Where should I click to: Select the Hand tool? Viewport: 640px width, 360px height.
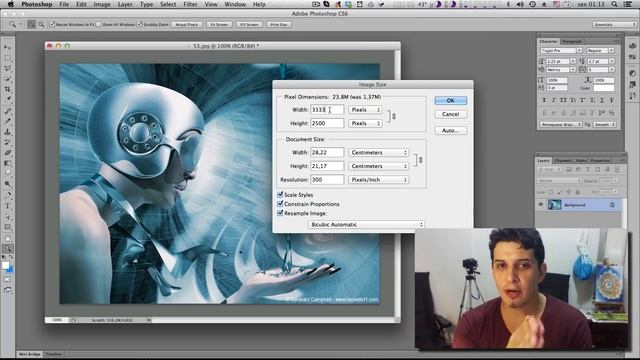[x=7, y=238]
